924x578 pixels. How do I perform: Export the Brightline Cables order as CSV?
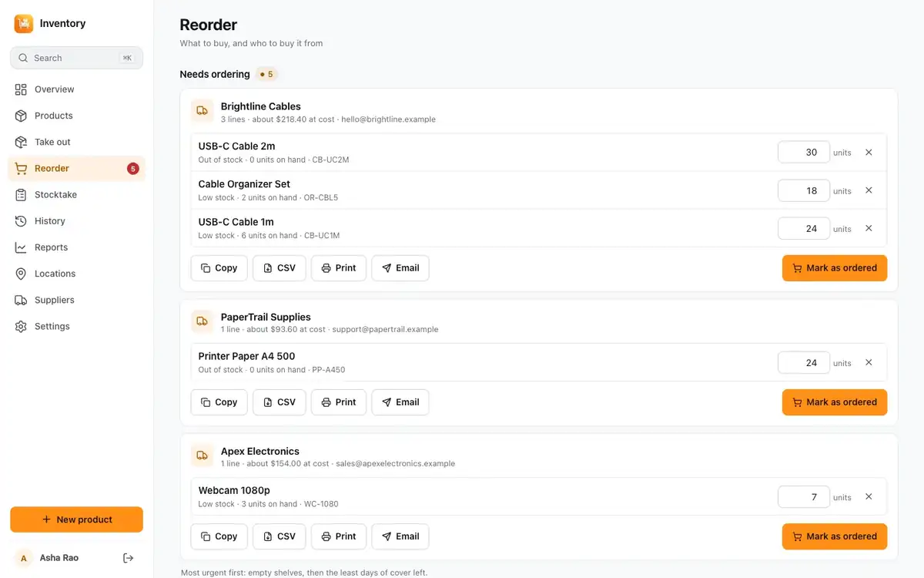coord(280,268)
